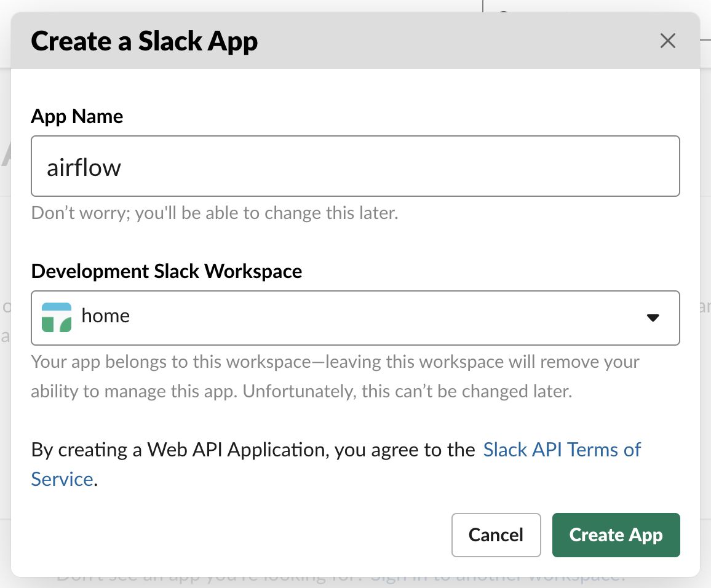The height and width of the screenshot is (588, 711).
Task: Click the dropdown chevron on the workspace selector
Action: (x=654, y=318)
